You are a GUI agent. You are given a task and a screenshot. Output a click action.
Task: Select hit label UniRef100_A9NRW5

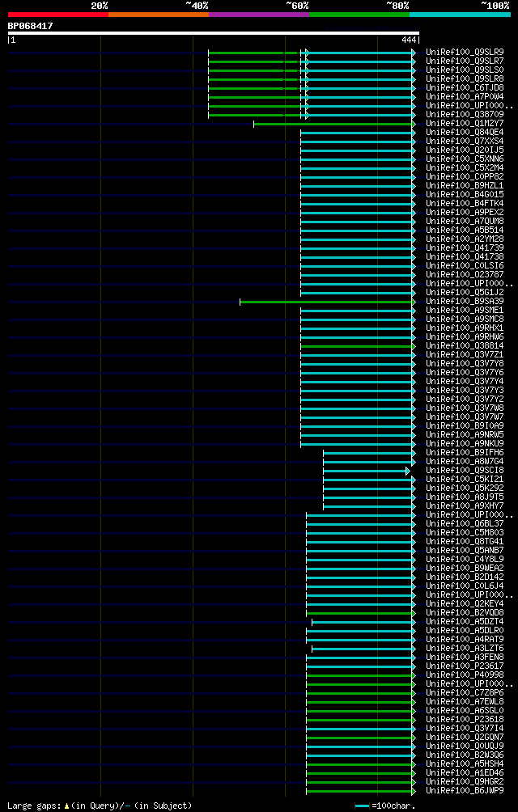[465, 434]
